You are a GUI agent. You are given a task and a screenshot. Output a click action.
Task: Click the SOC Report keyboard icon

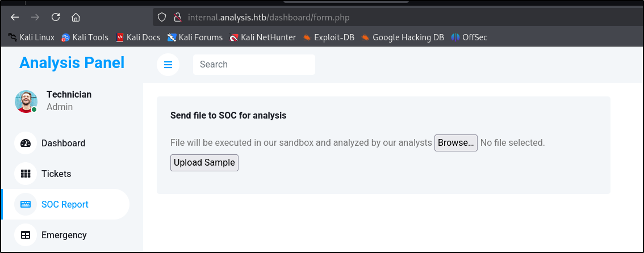(x=26, y=204)
